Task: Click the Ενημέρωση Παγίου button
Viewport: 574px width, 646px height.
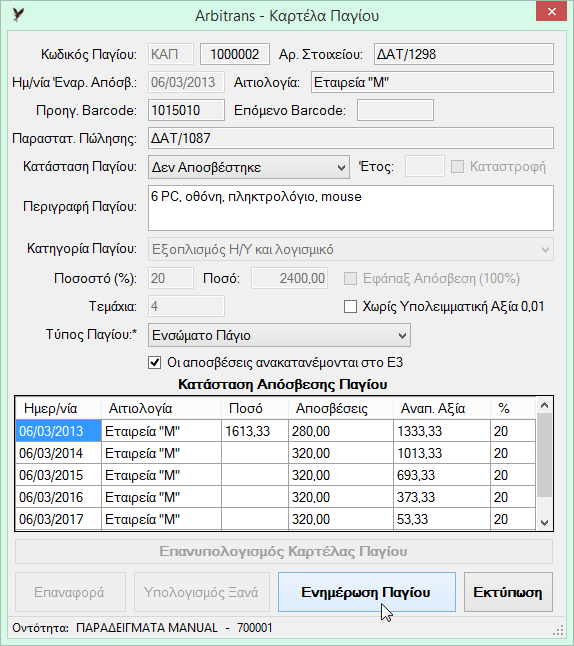Action: pos(367,592)
